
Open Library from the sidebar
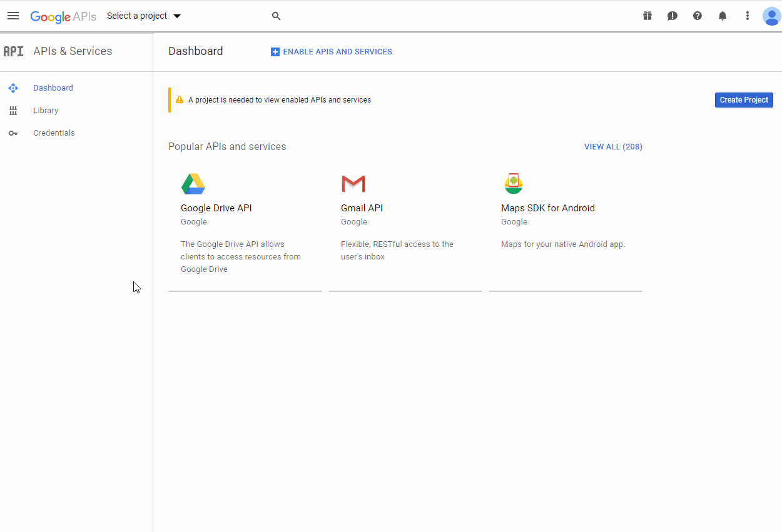point(46,111)
